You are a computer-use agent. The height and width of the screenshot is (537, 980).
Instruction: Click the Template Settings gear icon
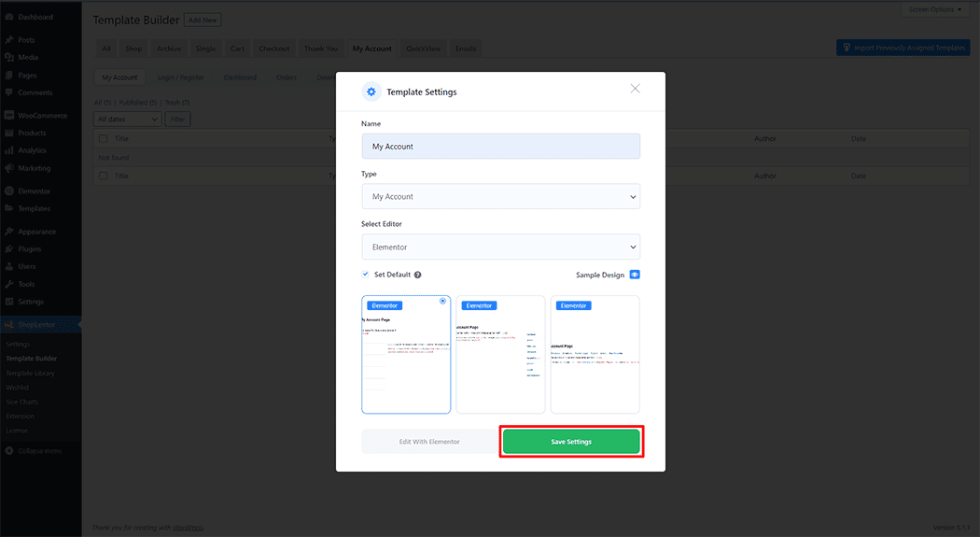click(x=371, y=92)
